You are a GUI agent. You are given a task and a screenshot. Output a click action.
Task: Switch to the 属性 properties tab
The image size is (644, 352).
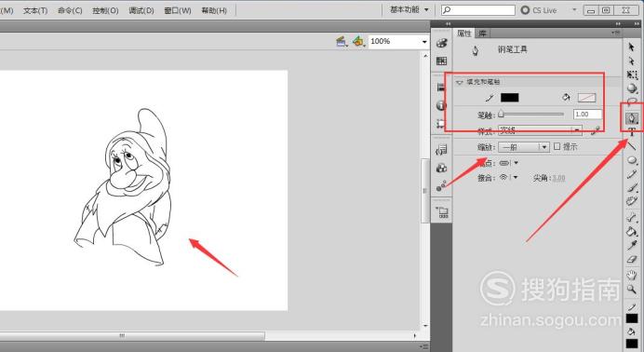click(464, 34)
